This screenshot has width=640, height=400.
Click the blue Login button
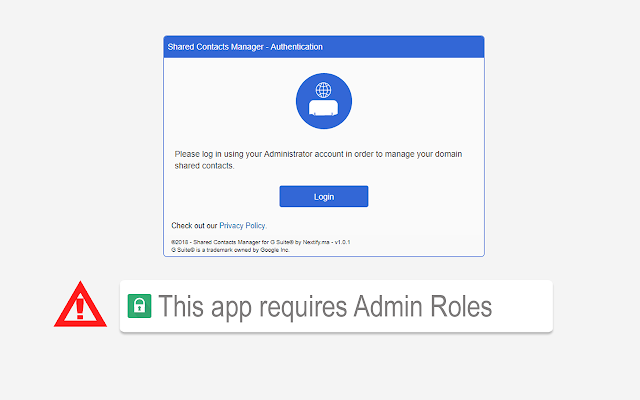324,196
